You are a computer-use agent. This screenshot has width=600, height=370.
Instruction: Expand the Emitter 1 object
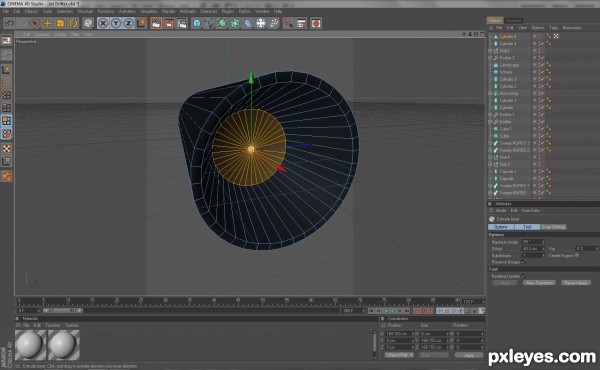(x=491, y=115)
